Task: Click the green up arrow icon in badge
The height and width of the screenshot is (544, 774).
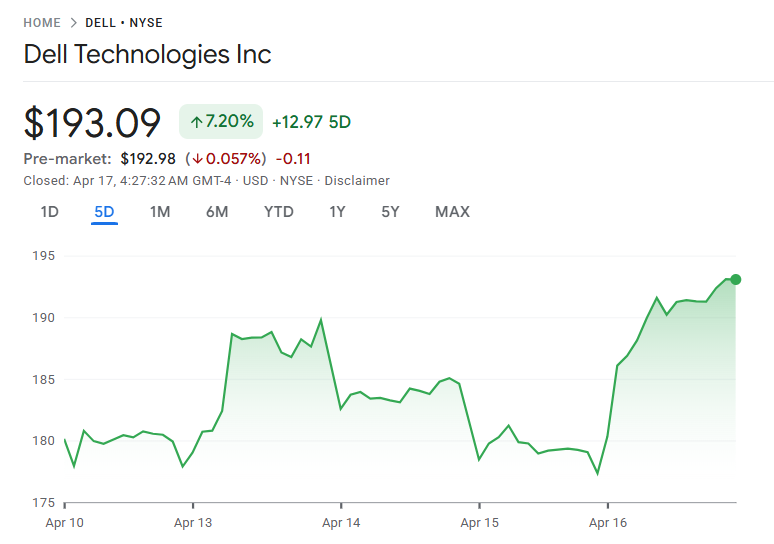Action: 196,122
